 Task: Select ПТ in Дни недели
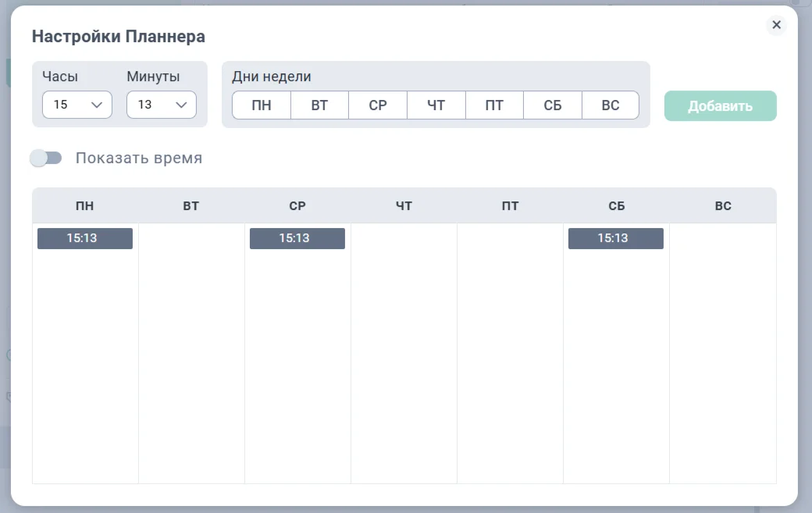(494, 105)
